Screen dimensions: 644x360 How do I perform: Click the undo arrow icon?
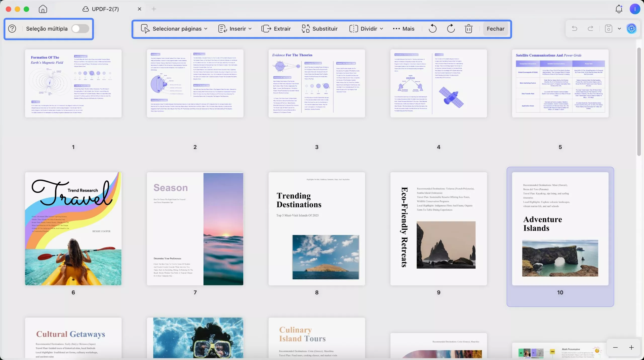point(574,28)
